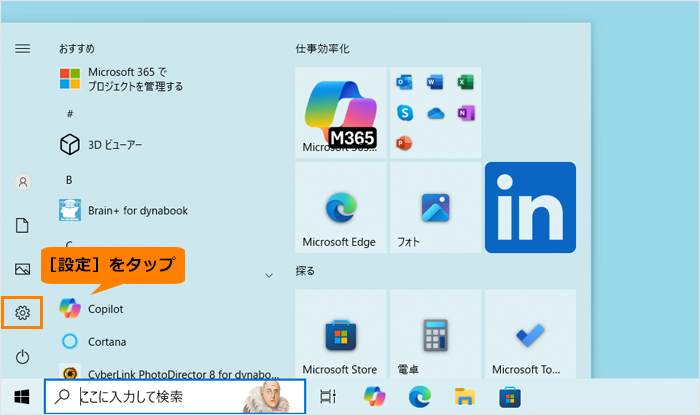700x415 pixels.
Task: Open Microsoft Edge from the taskbar
Action: [420, 397]
